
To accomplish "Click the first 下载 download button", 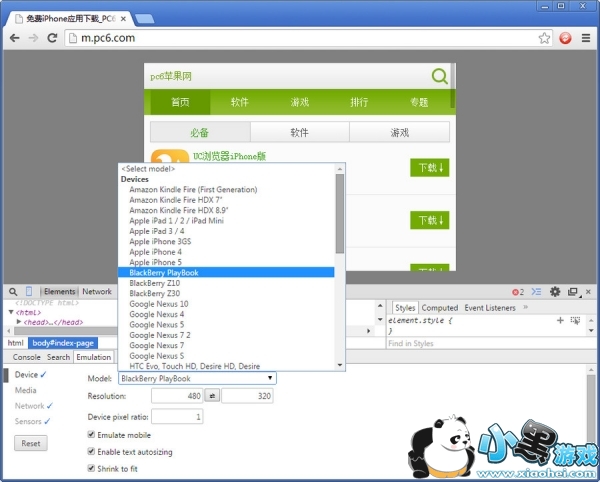I will tap(430, 168).
